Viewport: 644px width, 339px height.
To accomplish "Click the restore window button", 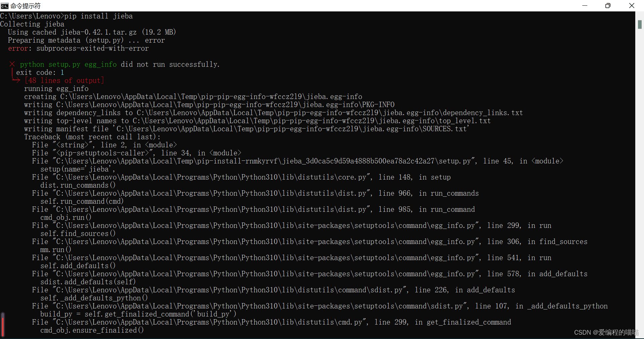I will pyautogui.click(x=608, y=5).
